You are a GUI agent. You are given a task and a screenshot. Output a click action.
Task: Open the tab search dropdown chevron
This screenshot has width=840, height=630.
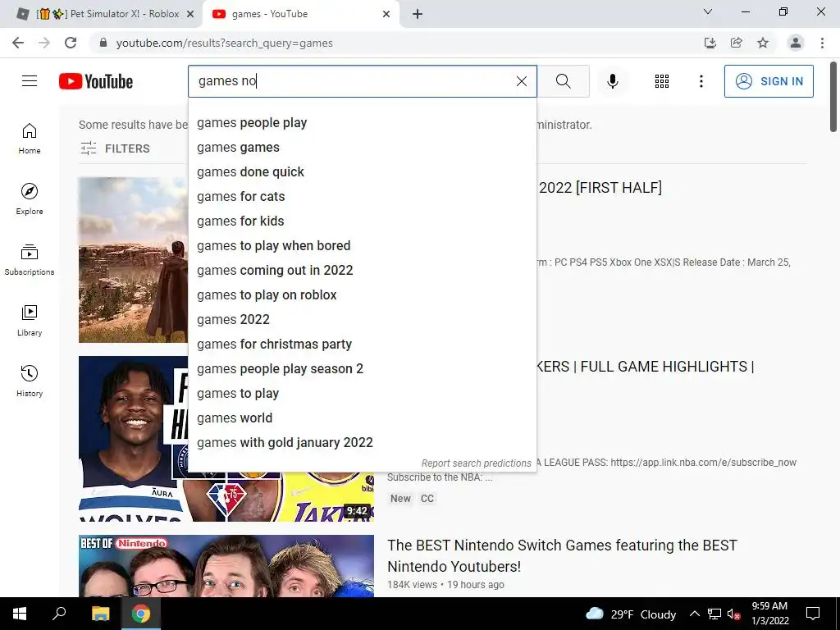coord(708,11)
